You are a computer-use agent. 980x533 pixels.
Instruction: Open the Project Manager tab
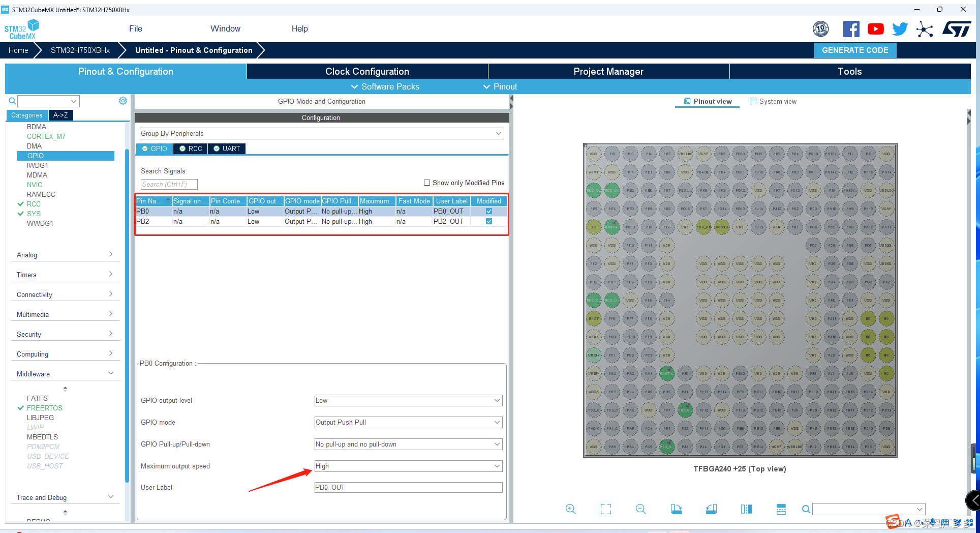[608, 71]
